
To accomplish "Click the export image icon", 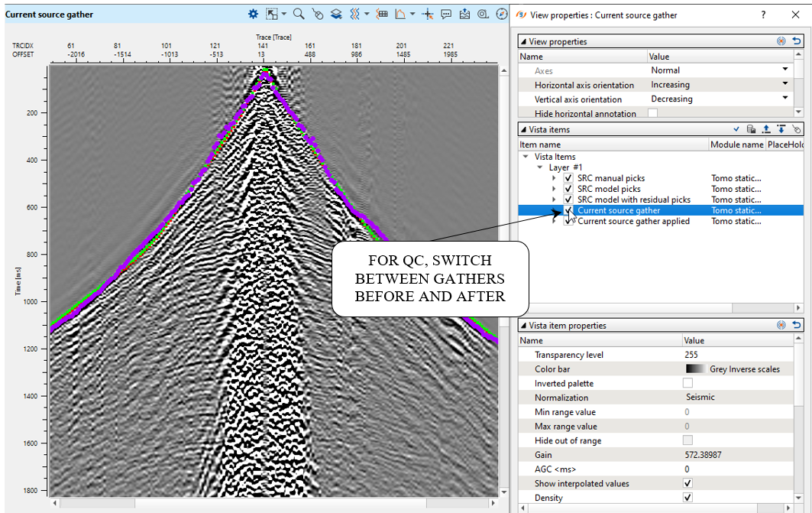I will [x=465, y=15].
